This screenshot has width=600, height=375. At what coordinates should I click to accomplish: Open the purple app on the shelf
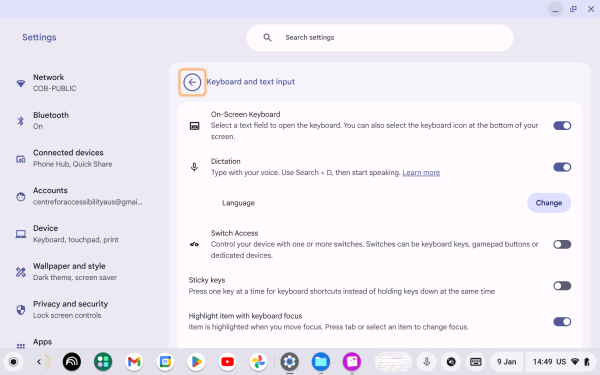tap(352, 362)
